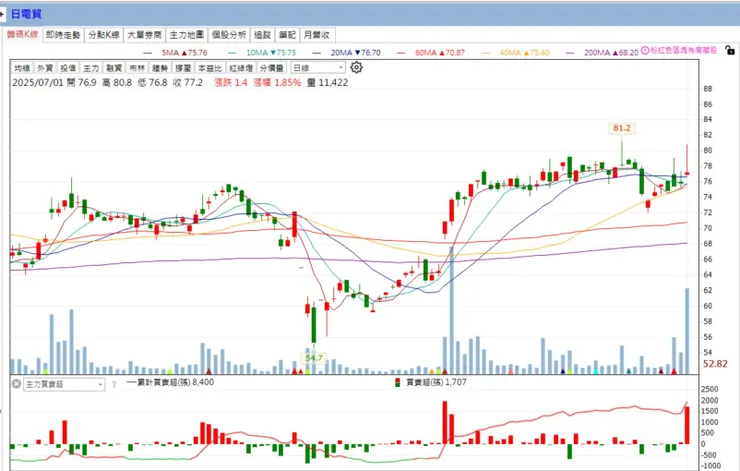
Task: Click the 2025/07/01 date readout
Action: tap(38, 83)
